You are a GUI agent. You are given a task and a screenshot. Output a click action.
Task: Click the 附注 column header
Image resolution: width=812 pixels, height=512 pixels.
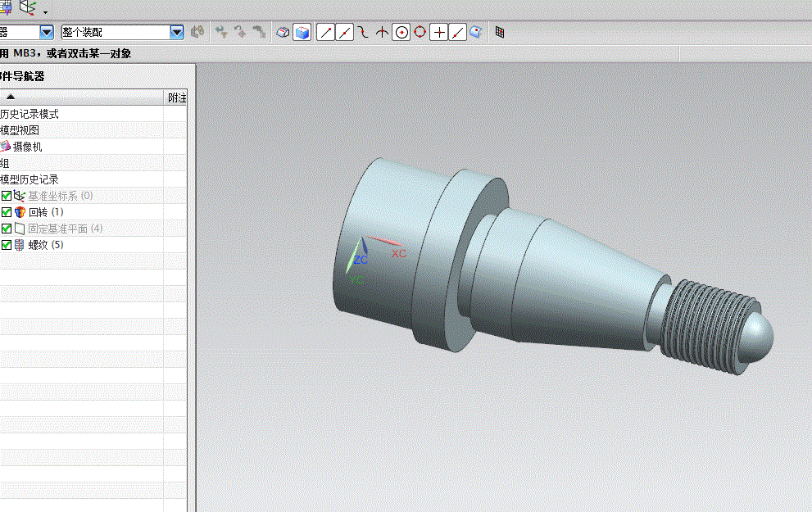(x=177, y=97)
